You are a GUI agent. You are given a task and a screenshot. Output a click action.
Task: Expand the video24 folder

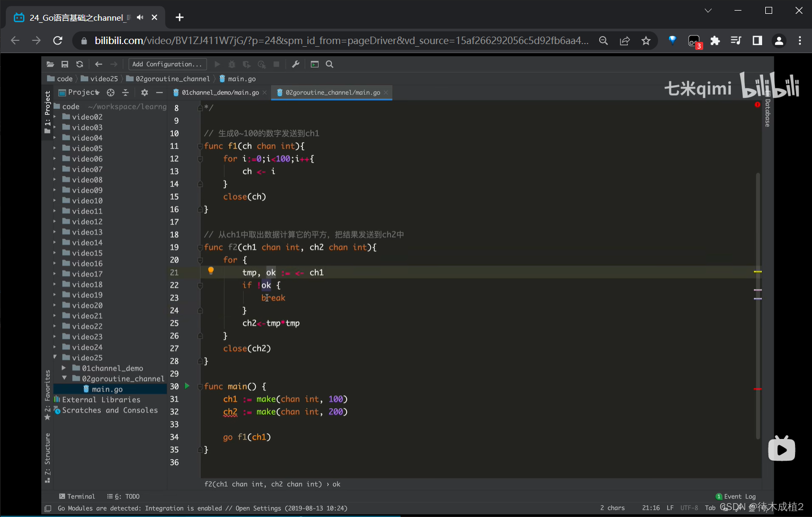pyautogui.click(x=55, y=347)
